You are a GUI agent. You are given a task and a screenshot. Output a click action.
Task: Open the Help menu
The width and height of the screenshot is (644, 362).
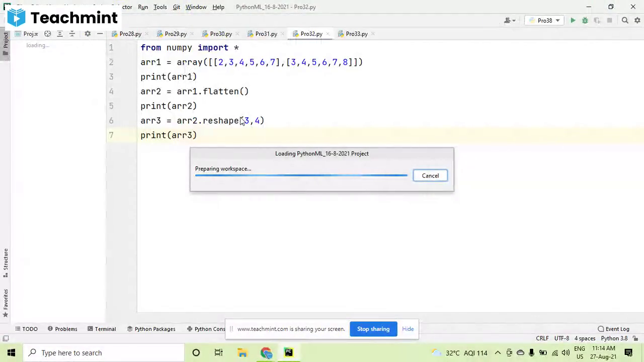(218, 7)
